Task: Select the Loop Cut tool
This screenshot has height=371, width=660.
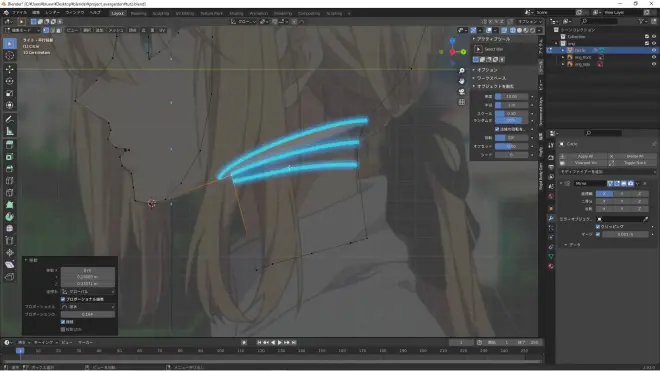Action: click(10, 181)
